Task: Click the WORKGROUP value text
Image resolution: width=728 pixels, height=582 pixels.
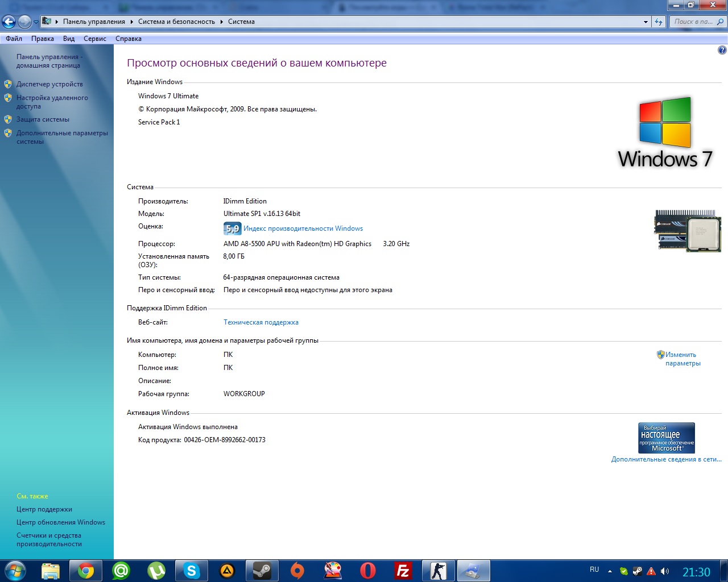Action: 244,394
